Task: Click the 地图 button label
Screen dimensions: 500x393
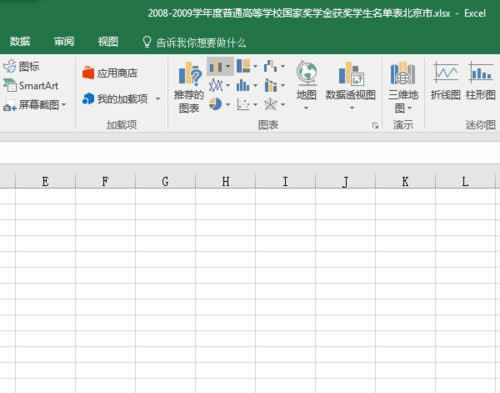Action: click(306, 95)
